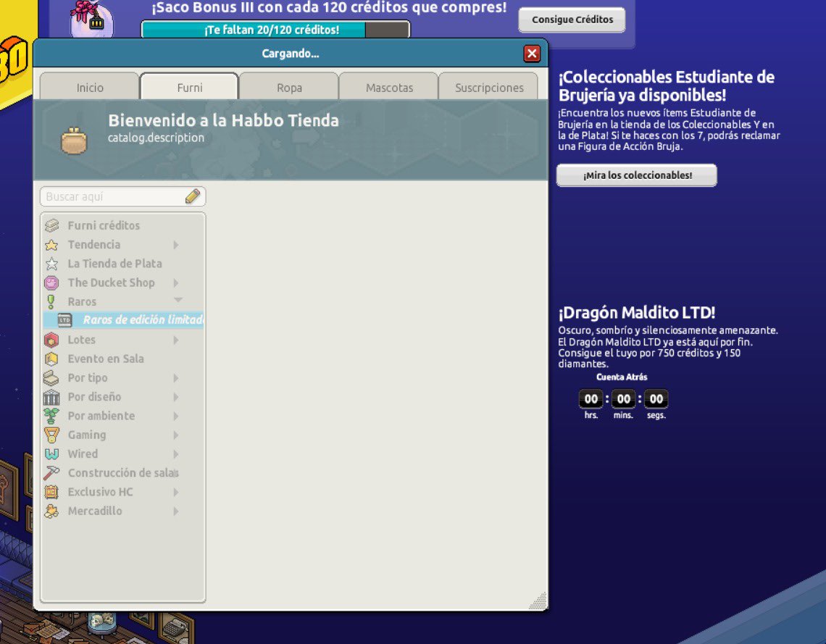Screen dimensions: 826x644
Task: Expand the Tendencia category arrow
Action: click(176, 245)
